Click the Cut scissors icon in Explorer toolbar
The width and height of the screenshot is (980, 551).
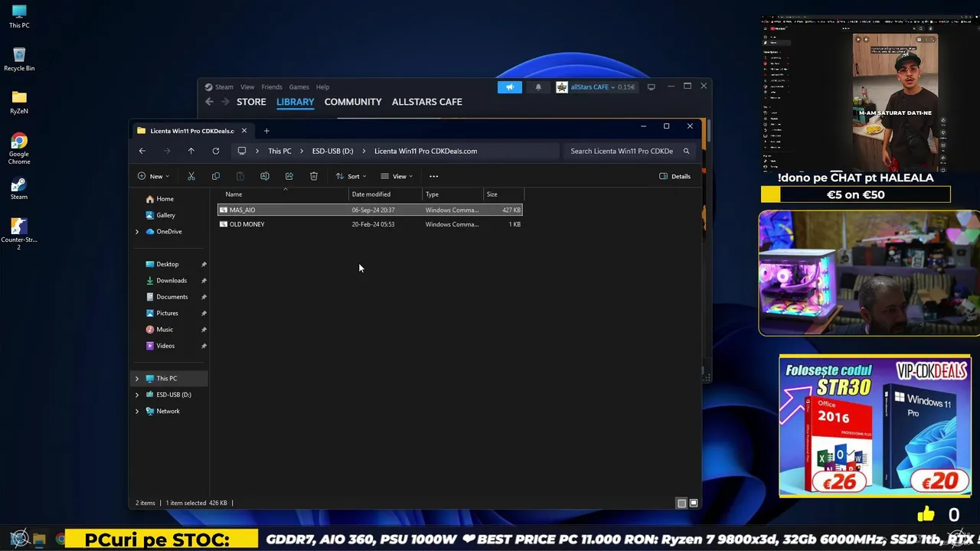point(191,176)
